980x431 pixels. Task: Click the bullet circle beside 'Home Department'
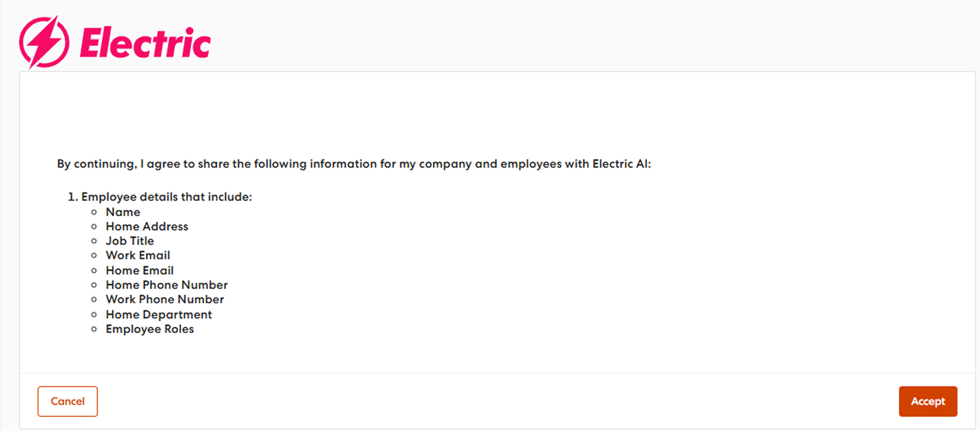[x=95, y=315]
